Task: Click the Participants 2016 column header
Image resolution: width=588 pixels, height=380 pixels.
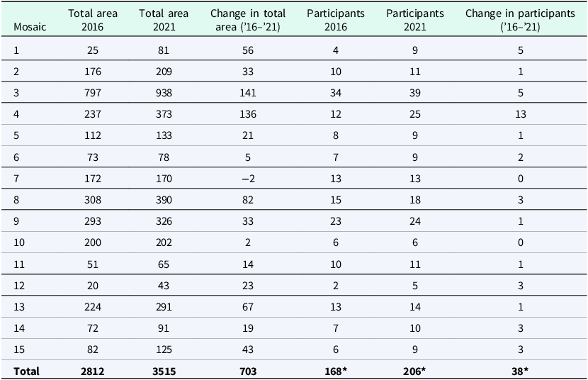Action: tap(336, 20)
